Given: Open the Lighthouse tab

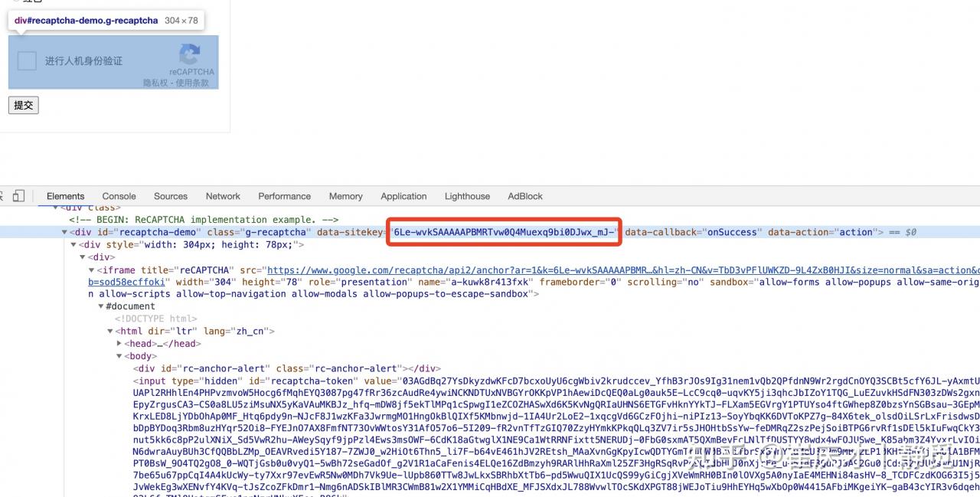Looking at the screenshot, I should click(x=467, y=196).
